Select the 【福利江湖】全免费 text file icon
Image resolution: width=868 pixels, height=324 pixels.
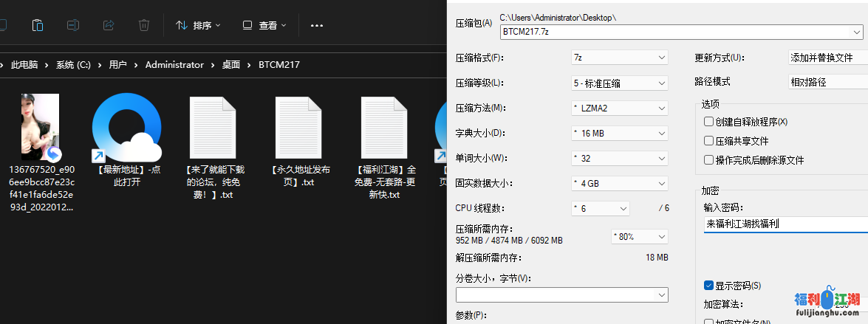tap(385, 130)
